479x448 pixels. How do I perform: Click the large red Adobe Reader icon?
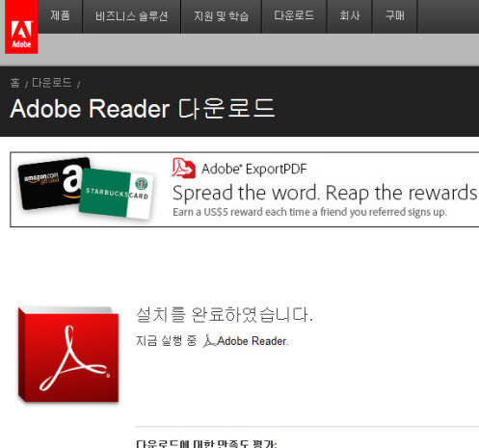coord(68,355)
